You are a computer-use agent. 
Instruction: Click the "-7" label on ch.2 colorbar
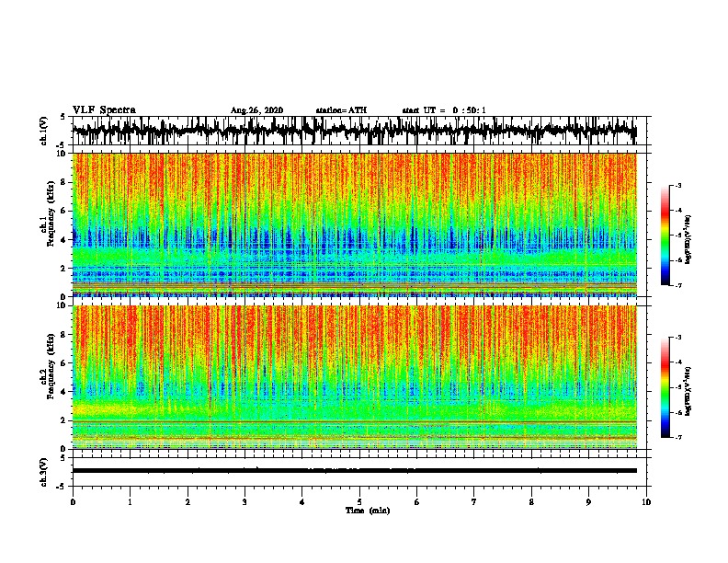(677, 438)
